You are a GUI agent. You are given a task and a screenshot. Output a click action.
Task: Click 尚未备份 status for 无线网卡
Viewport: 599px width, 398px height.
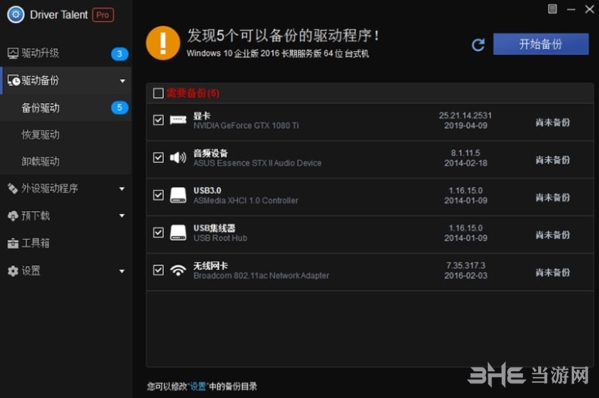552,272
